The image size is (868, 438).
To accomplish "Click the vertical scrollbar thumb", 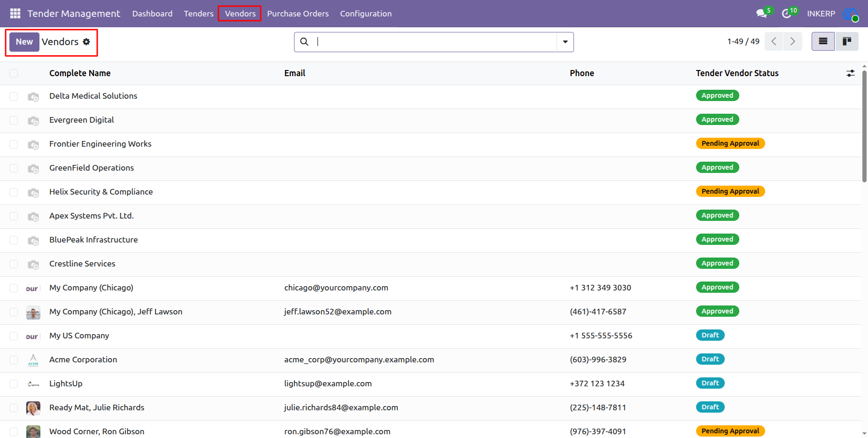I will [864, 126].
